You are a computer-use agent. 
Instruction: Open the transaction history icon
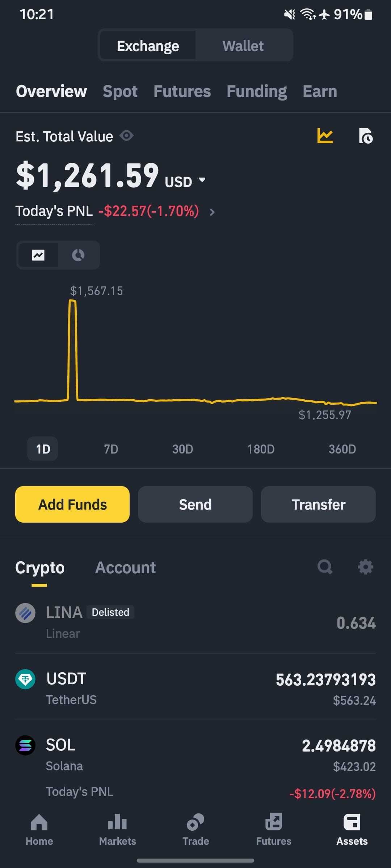pos(366,136)
